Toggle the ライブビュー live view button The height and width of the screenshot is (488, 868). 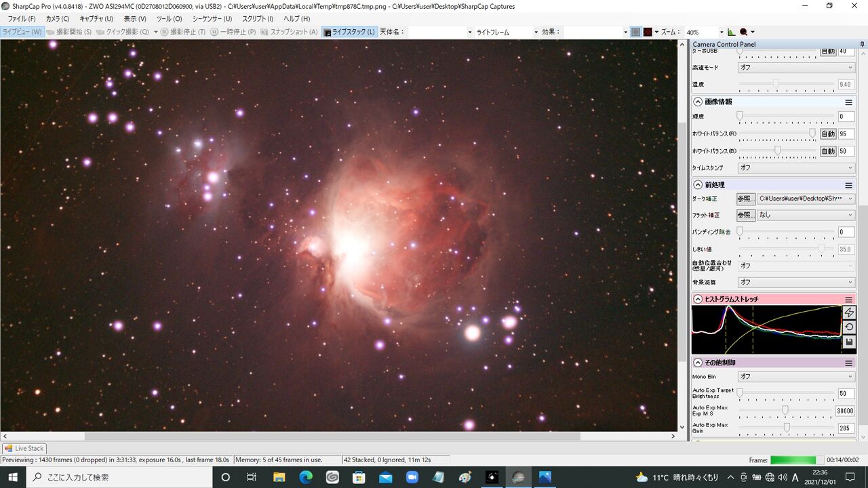click(22, 32)
